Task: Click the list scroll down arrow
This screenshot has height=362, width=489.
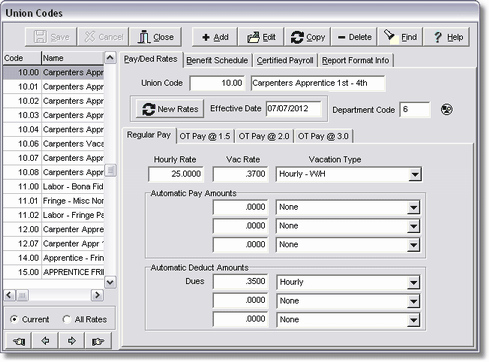Action: [x=110, y=283]
